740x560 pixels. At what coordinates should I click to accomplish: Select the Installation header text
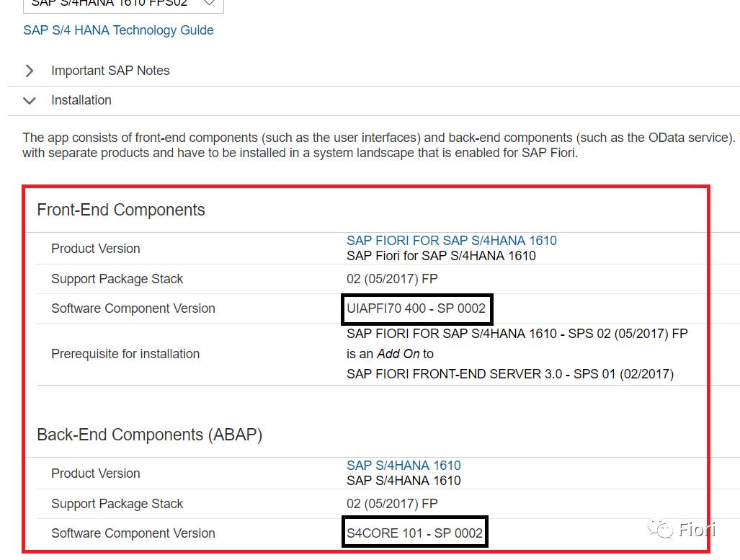tap(81, 100)
